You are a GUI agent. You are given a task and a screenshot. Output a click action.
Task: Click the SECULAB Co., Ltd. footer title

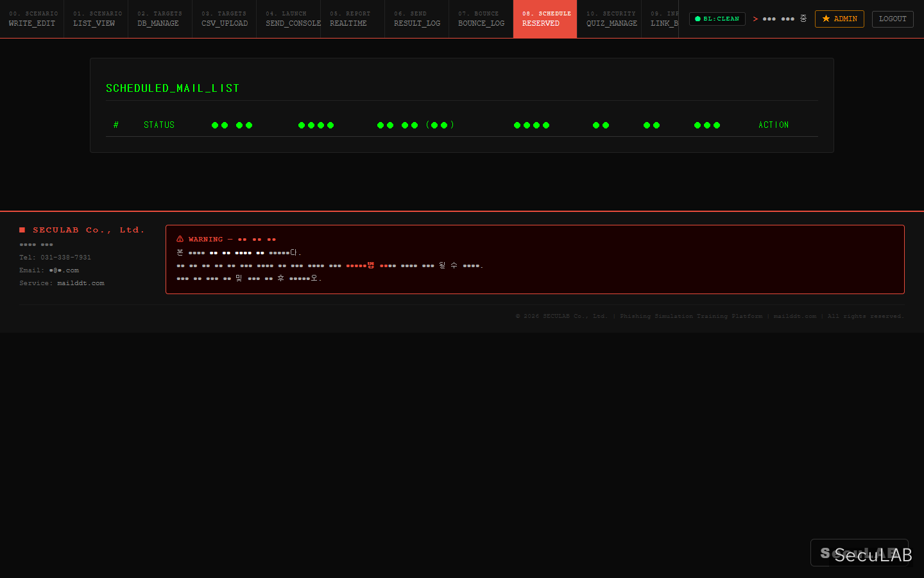82,230
